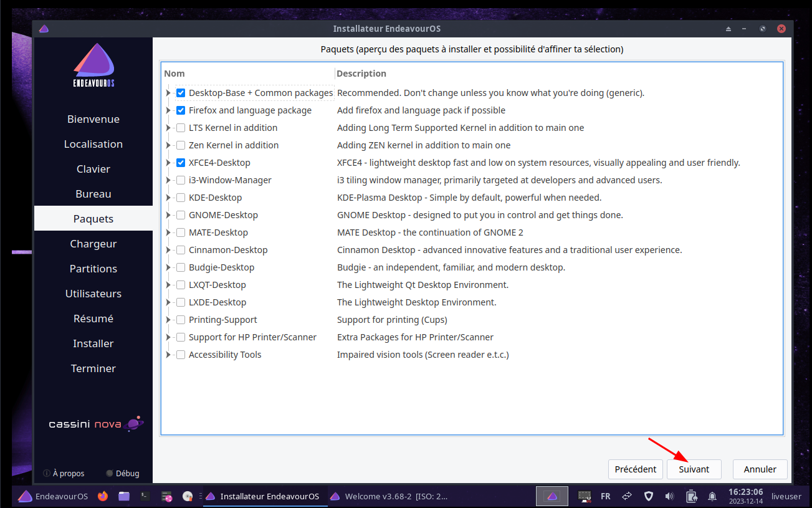This screenshot has width=812, height=508.
Task: Open the terminal icon in taskbar
Action: coord(145,496)
